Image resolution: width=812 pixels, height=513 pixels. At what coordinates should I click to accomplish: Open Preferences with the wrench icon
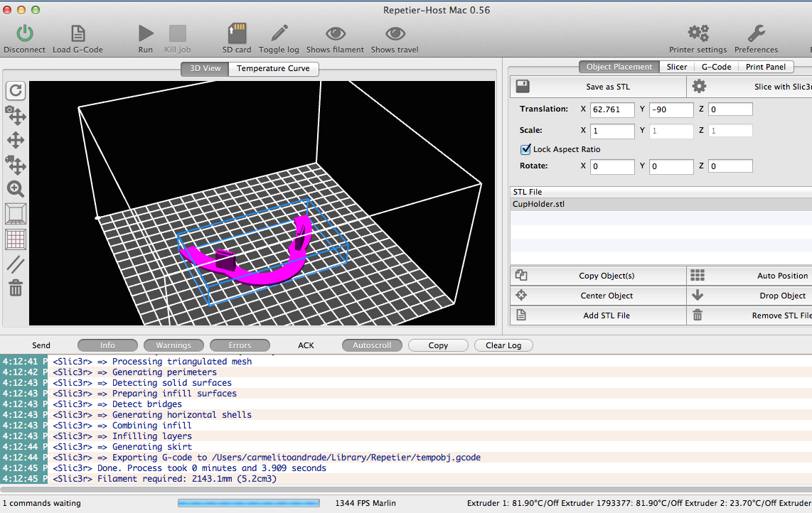pyautogui.click(x=757, y=33)
